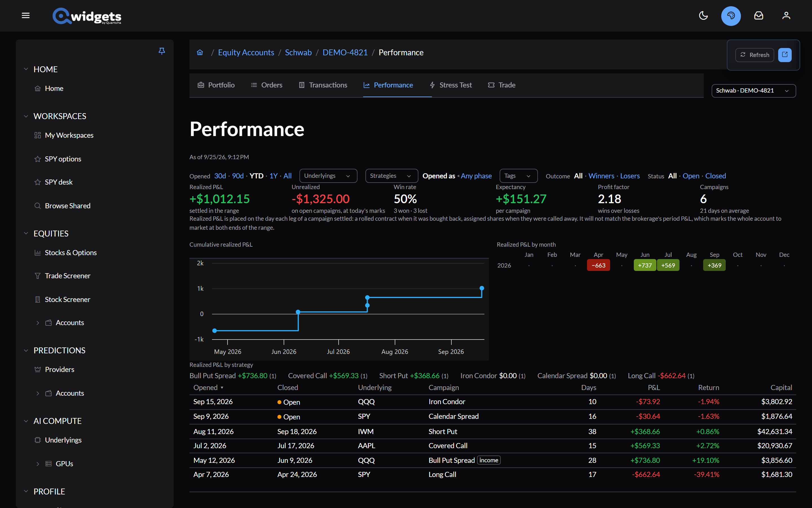
Task: Select the IWM Short Put row
Action: coord(493,432)
